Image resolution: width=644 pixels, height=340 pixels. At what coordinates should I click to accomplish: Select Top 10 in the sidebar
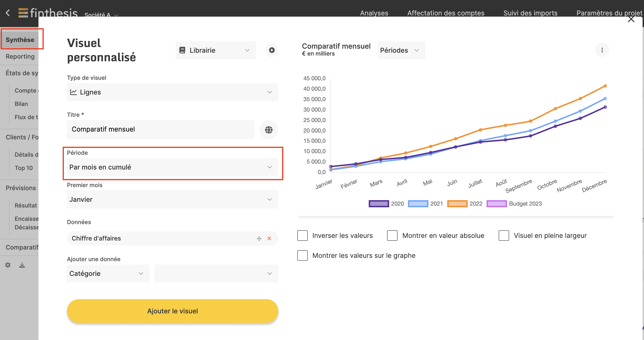pos(24,168)
